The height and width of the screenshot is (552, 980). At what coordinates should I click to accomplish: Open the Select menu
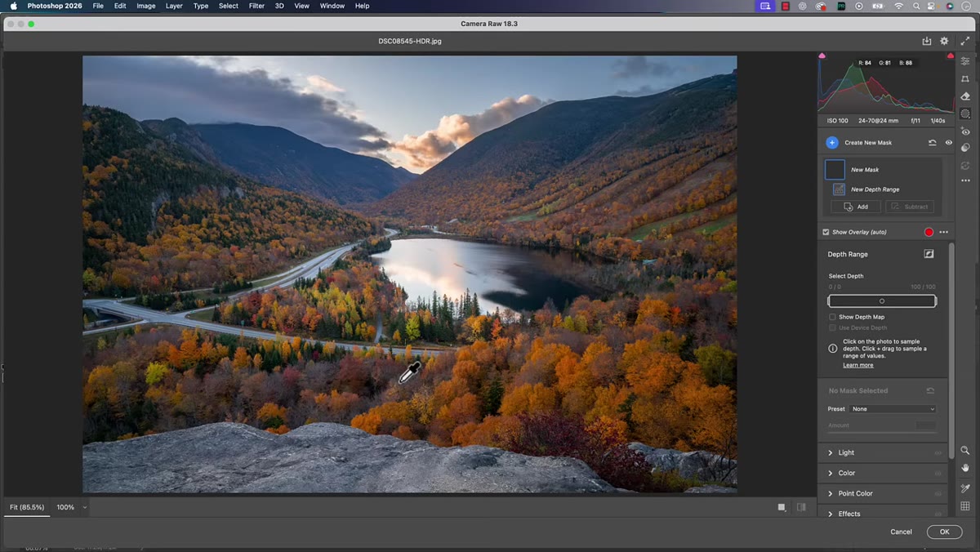[x=229, y=6]
